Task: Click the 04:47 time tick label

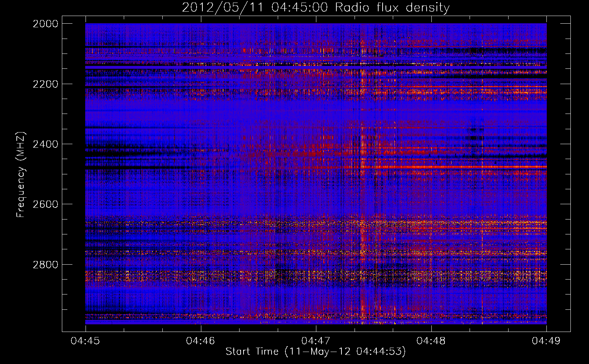Action: pyautogui.click(x=316, y=341)
